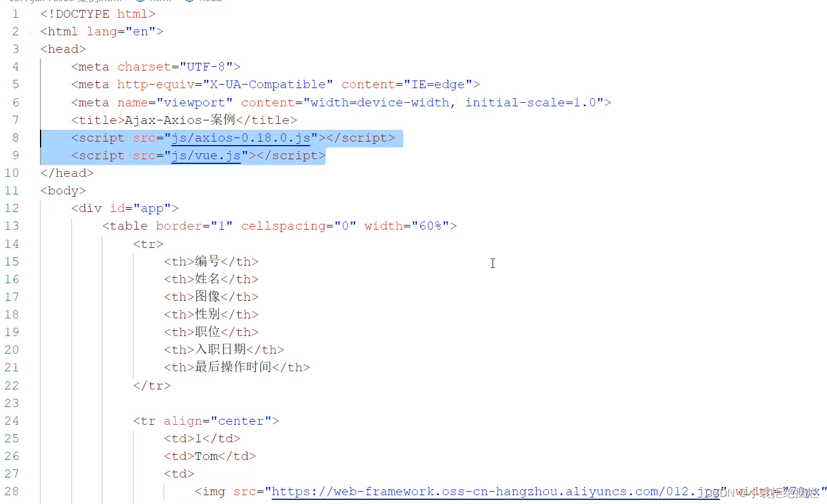
Task: Click the closing </tr> tag on line 22
Action: tap(152, 386)
